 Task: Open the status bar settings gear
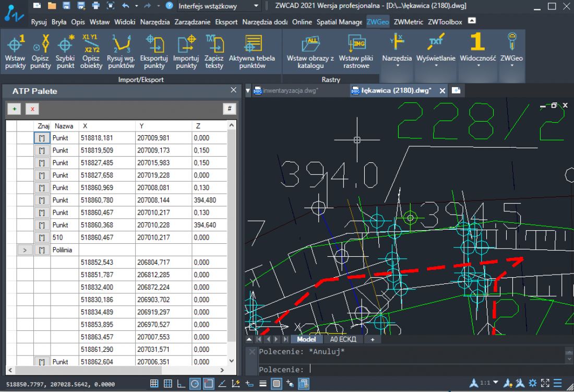533,383
